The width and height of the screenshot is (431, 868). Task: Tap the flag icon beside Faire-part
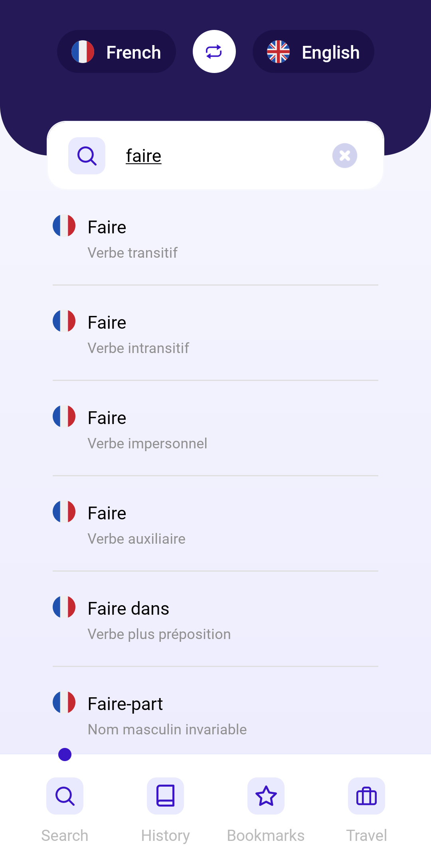(x=64, y=702)
